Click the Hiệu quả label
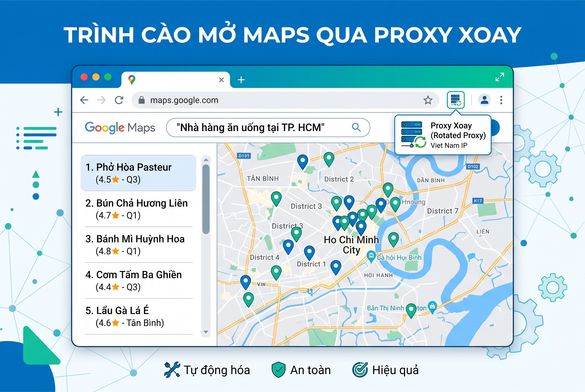 (x=395, y=370)
